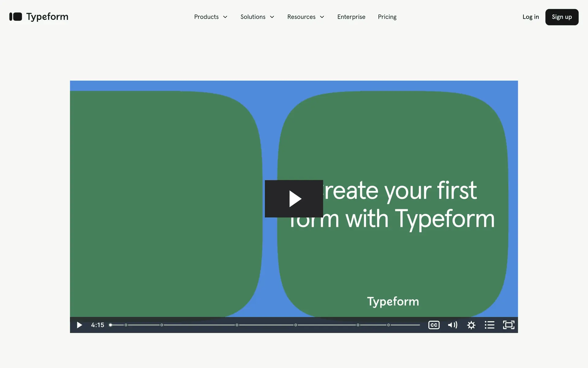Mute video using the speaker icon
Image resolution: width=588 pixels, height=368 pixels.
point(452,325)
